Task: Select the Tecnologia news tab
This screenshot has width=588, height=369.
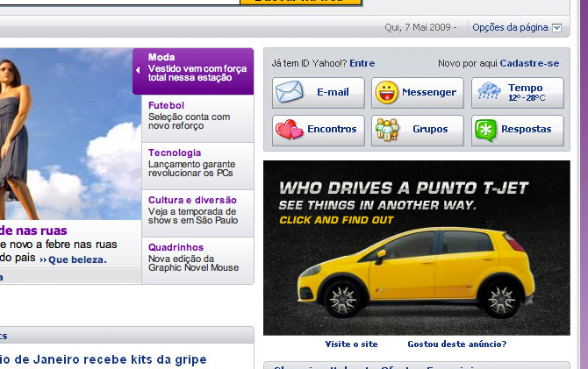Action: pos(197,166)
